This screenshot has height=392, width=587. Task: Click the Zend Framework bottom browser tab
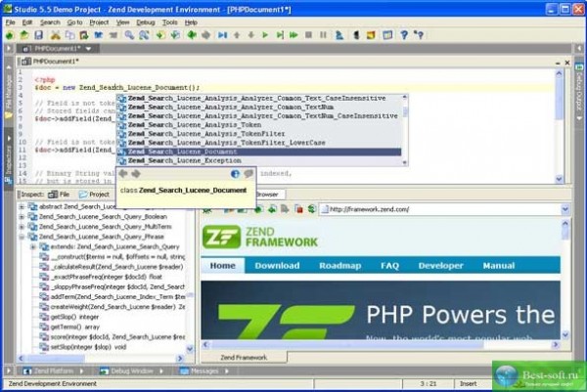pos(244,358)
